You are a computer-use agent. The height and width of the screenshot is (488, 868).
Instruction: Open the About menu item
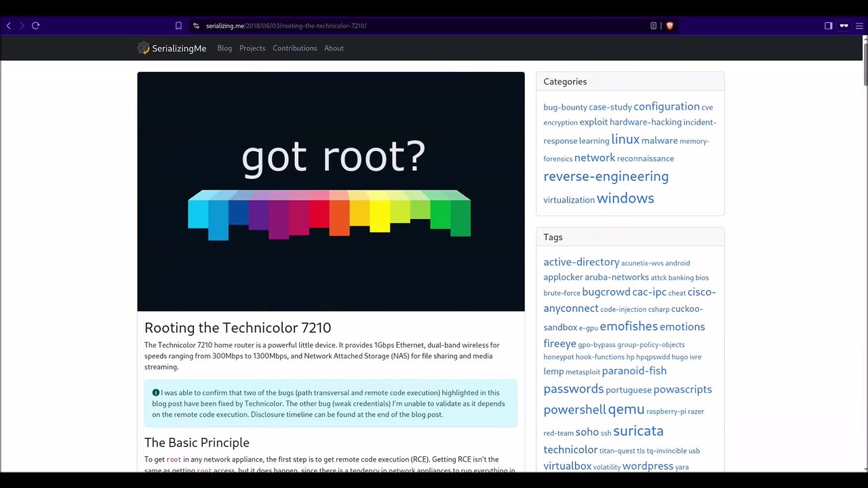(334, 48)
